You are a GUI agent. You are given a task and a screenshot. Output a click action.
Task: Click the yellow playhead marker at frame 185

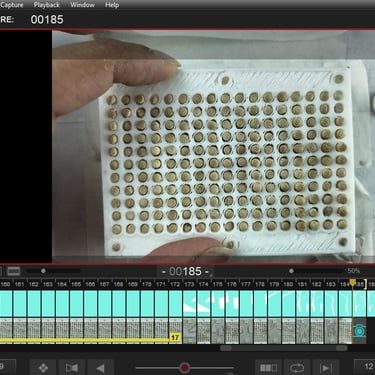pyautogui.click(x=353, y=283)
